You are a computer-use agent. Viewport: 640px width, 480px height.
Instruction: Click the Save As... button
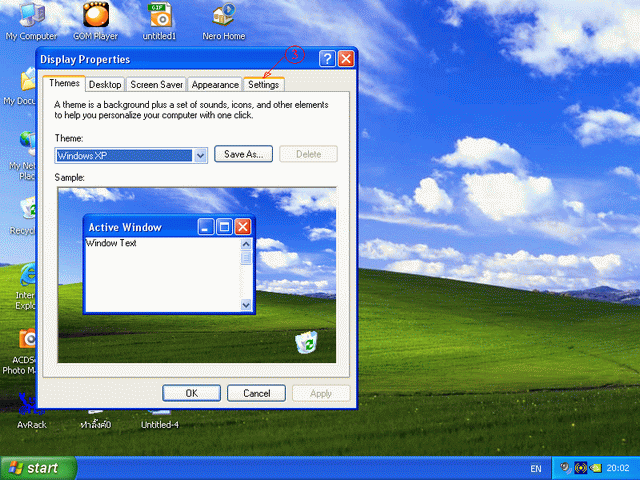[x=243, y=154]
